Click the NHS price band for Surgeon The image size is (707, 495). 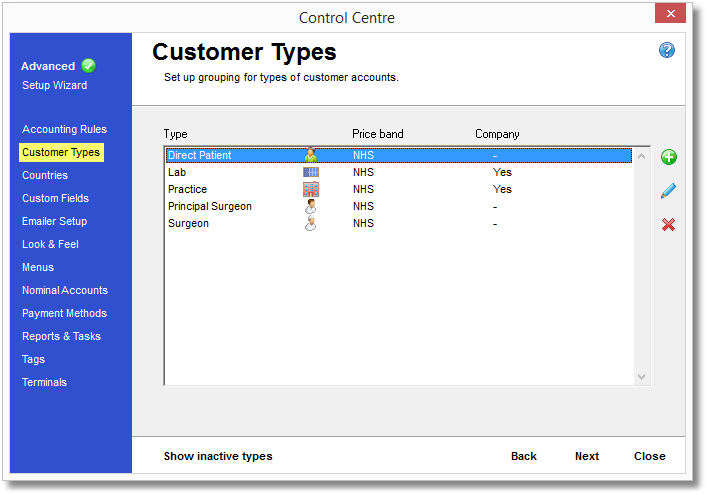point(363,224)
